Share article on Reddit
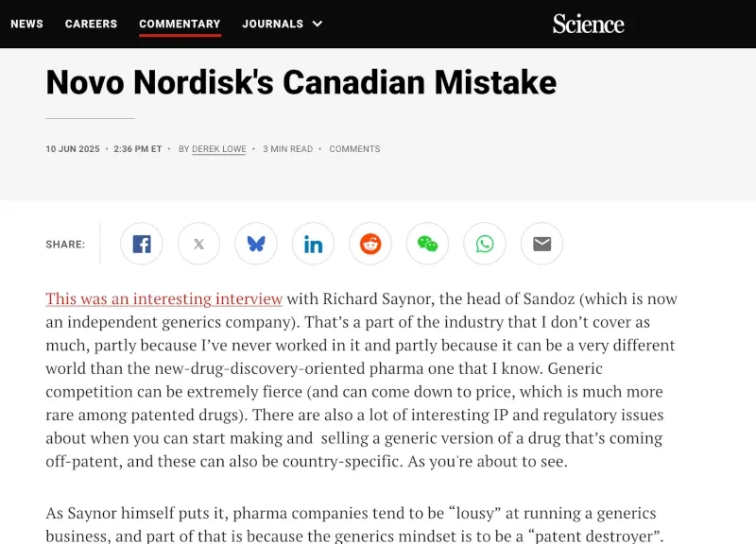The height and width of the screenshot is (544, 756). point(370,244)
